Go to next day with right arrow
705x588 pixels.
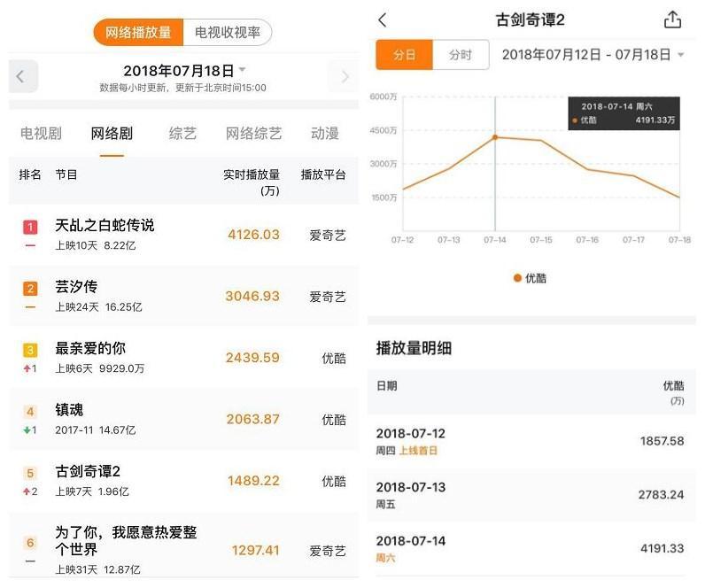tap(344, 76)
